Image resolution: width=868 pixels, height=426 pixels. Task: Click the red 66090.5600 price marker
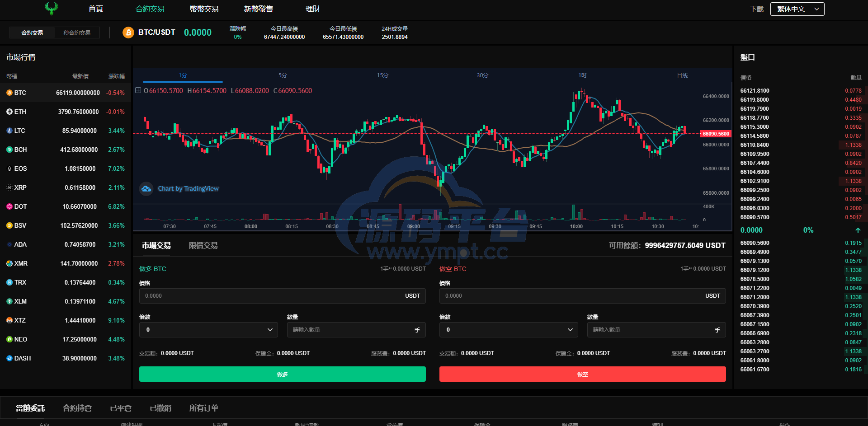click(x=715, y=134)
